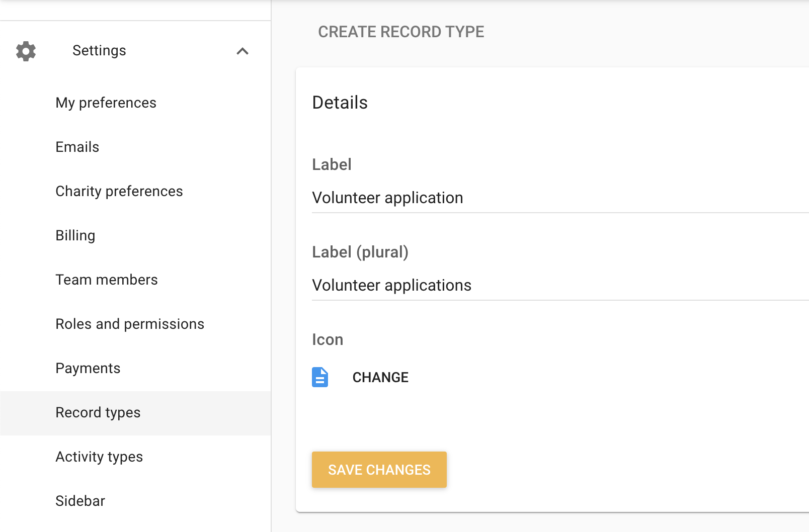Click the Icon field label
The width and height of the screenshot is (809, 532).
coord(328,339)
